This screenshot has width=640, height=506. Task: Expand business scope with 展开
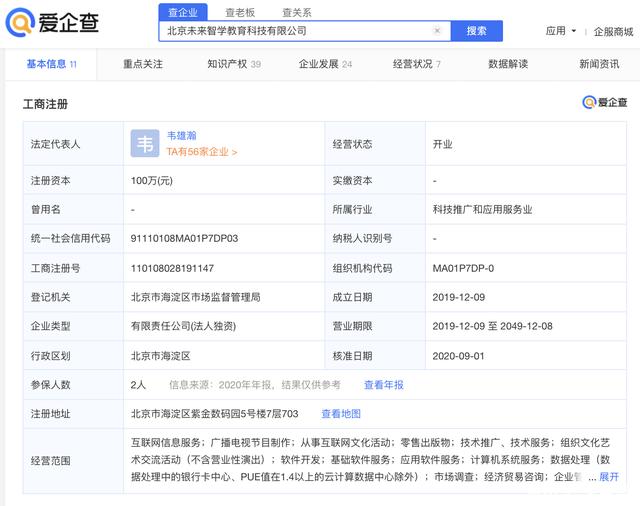(609, 477)
